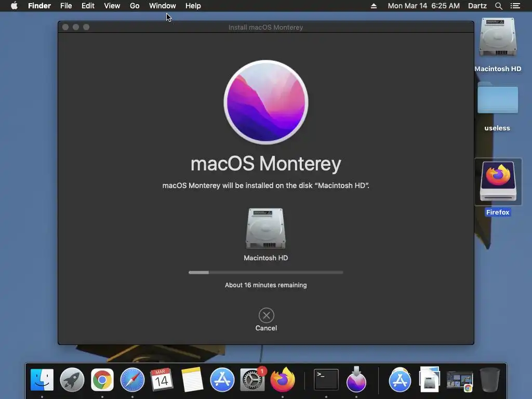
Task: Click the 'macOS Monterey' heading text
Action: pyautogui.click(x=265, y=164)
